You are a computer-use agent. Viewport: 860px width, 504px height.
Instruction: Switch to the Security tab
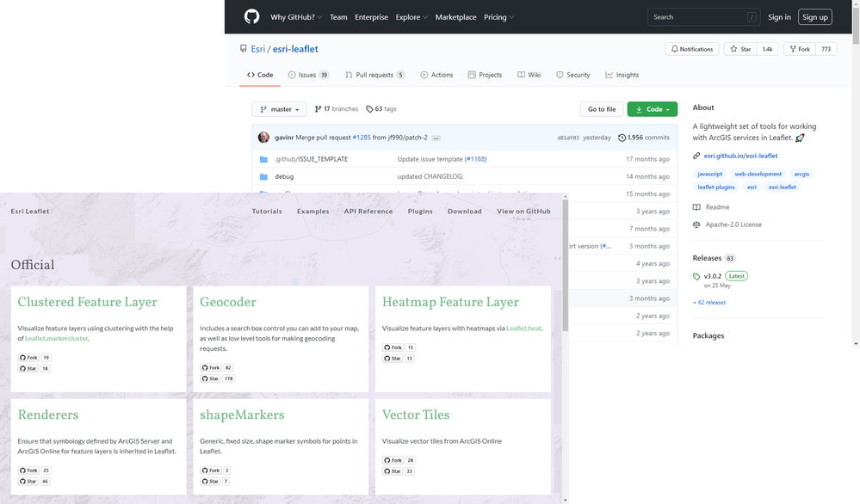(x=573, y=75)
